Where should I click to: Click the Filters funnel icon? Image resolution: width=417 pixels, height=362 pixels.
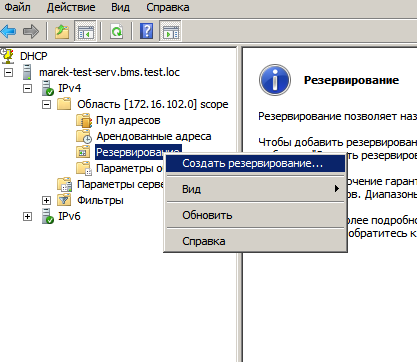pyautogui.click(x=64, y=200)
